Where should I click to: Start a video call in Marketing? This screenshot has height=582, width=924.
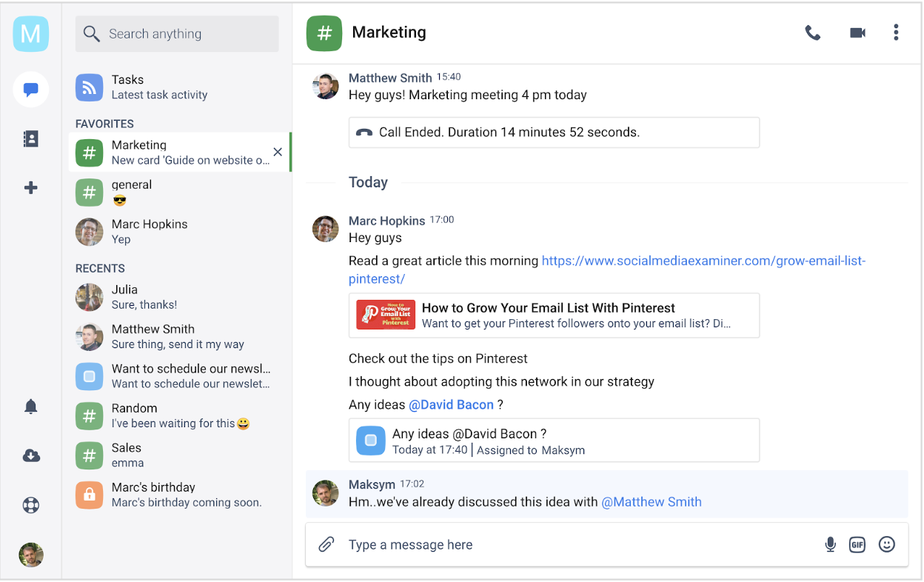point(857,33)
